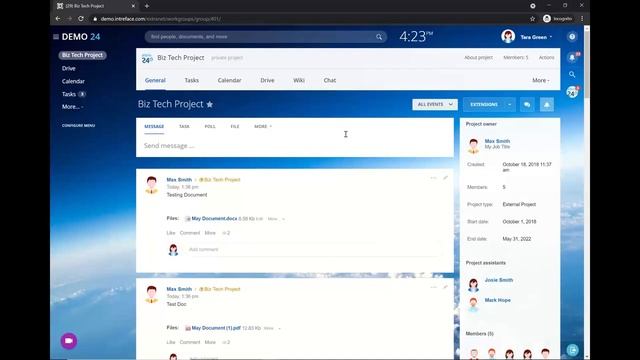Open the help question mark icon
Image resolution: width=640 pixels, height=360 pixels.
[x=572, y=37]
